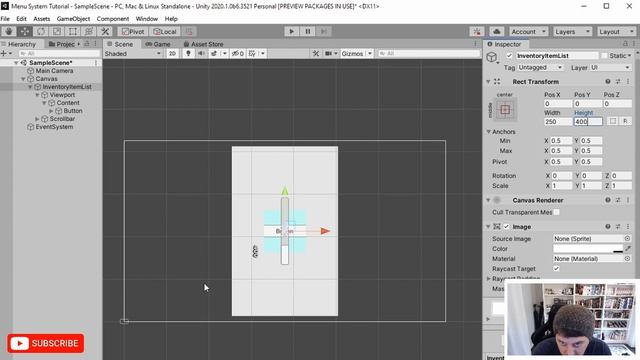Pick Material object selector
This screenshot has height=360, width=640.
pyautogui.click(x=627, y=258)
